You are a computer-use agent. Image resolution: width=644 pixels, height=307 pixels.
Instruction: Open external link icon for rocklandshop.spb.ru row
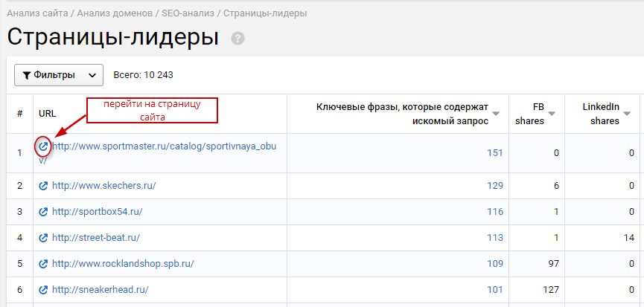43,264
